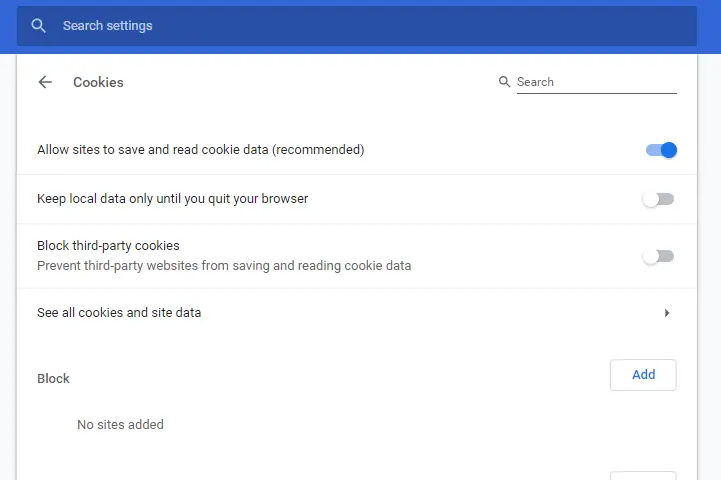Click the No sites added text
The height and width of the screenshot is (480, 721).
click(x=120, y=424)
